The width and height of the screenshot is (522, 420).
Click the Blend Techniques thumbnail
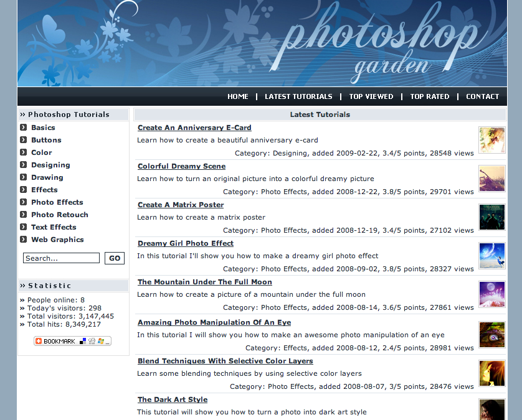click(x=492, y=373)
